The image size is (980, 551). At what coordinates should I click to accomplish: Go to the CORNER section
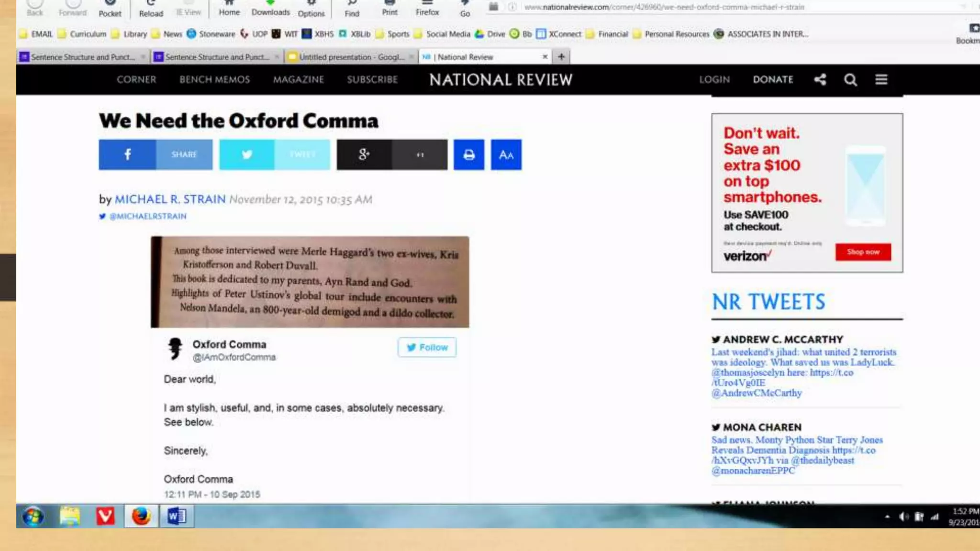pyautogui.click(x=136, y=79)
